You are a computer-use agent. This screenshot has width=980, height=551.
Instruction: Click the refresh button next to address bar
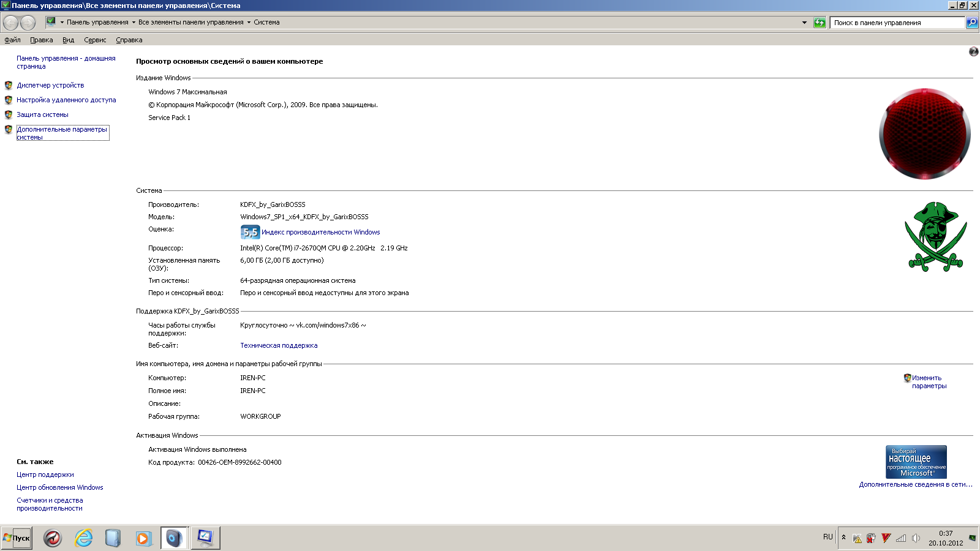pyautogui.click(x=820, y=23)
